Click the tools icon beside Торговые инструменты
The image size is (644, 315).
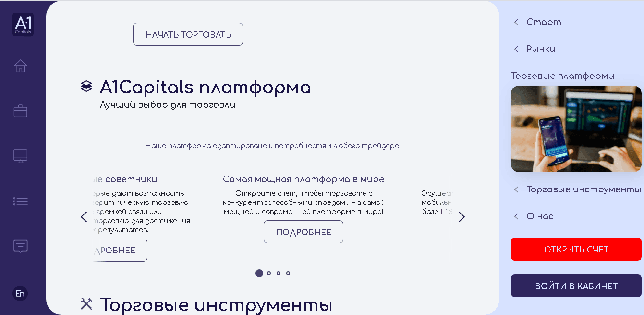coord(86,303)
